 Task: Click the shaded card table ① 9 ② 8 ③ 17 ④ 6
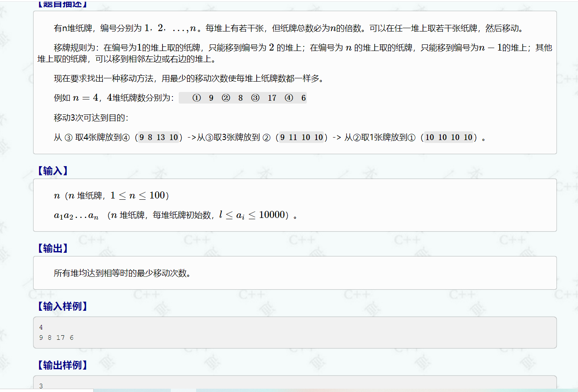[243, 97]
